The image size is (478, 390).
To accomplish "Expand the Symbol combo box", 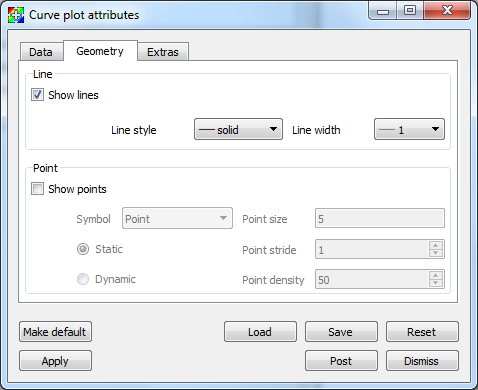I will (x=177, y=218).
